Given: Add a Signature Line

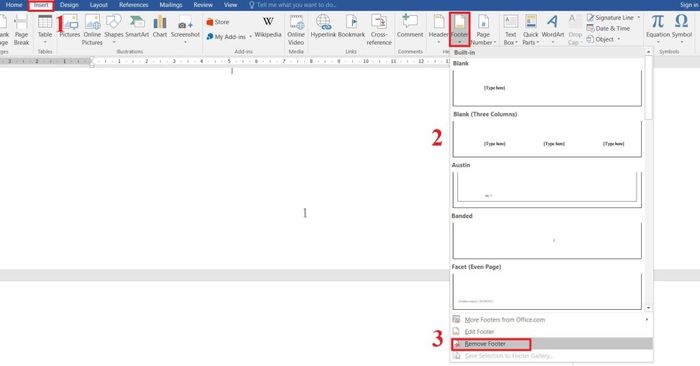Looking at the screenshot, I should (x=610, y=17).
